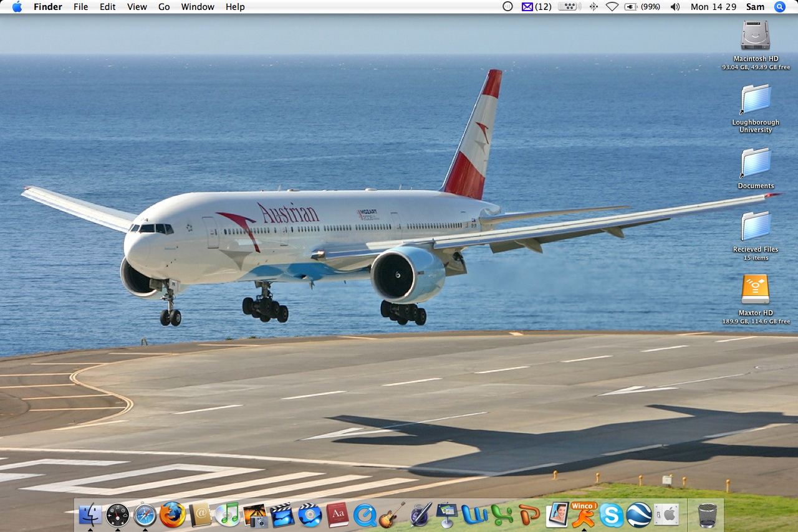The image size is (798, 532).
Task: Click "93.04 GB, 49.89 GB free" text
Action: (756, 67)
